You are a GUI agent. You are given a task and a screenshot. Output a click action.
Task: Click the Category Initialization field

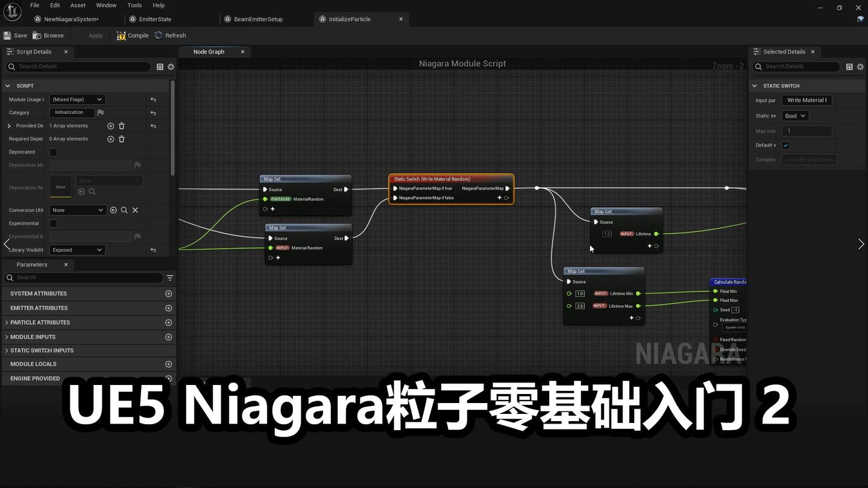(72, 113)
